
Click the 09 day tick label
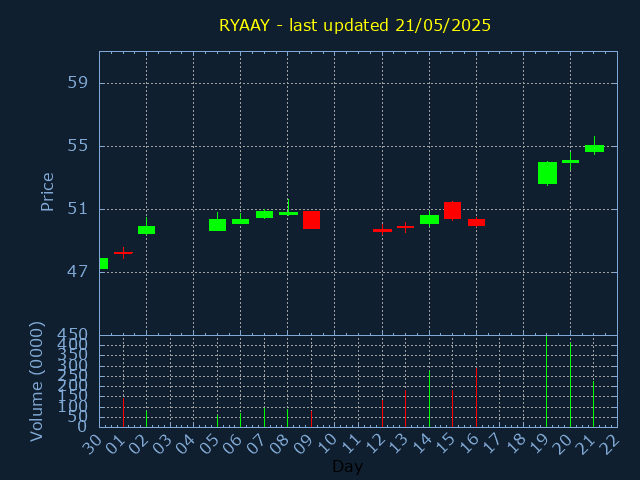304,444
